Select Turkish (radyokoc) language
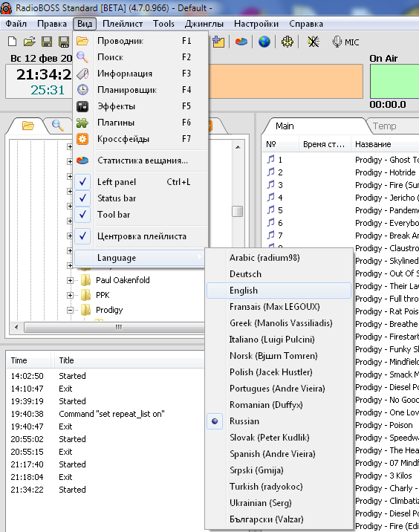Viewport: 419px width, 532px height. point(279,487)
